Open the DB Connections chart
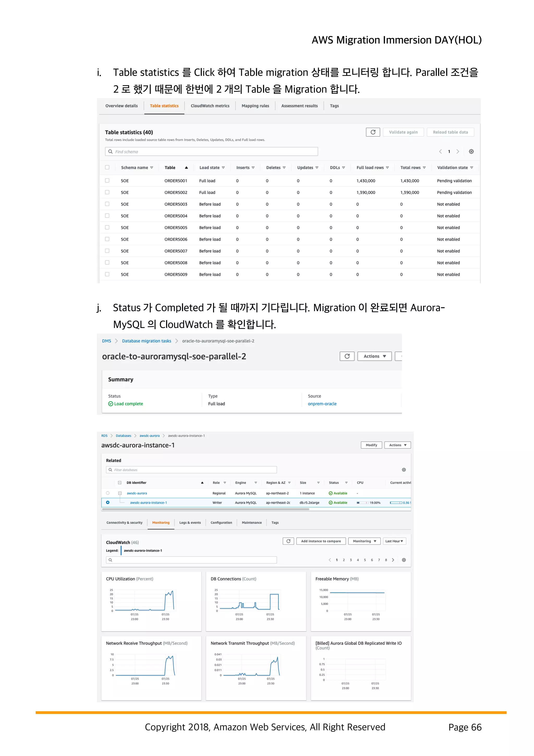Viewport: 534px width, 756px height. [256, 601]
